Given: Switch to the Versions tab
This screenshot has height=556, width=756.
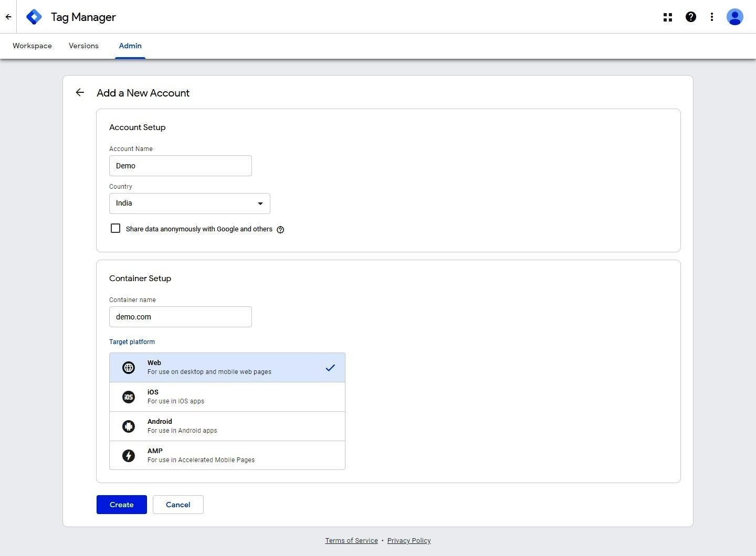Looking at the screenshot, I should [x=83, y=46].
